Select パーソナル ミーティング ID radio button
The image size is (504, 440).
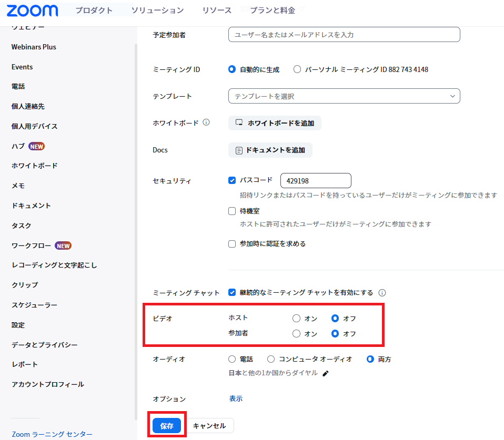point(297,69)
